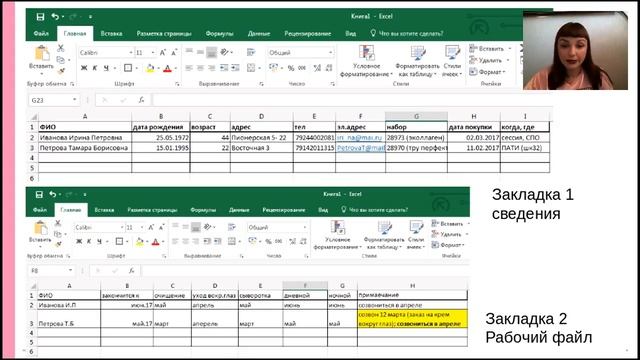The width and height of the screenshot is (640, 360).
Task: Open Условное форматирование in bottom Excel window
Action: pos(338,236)
